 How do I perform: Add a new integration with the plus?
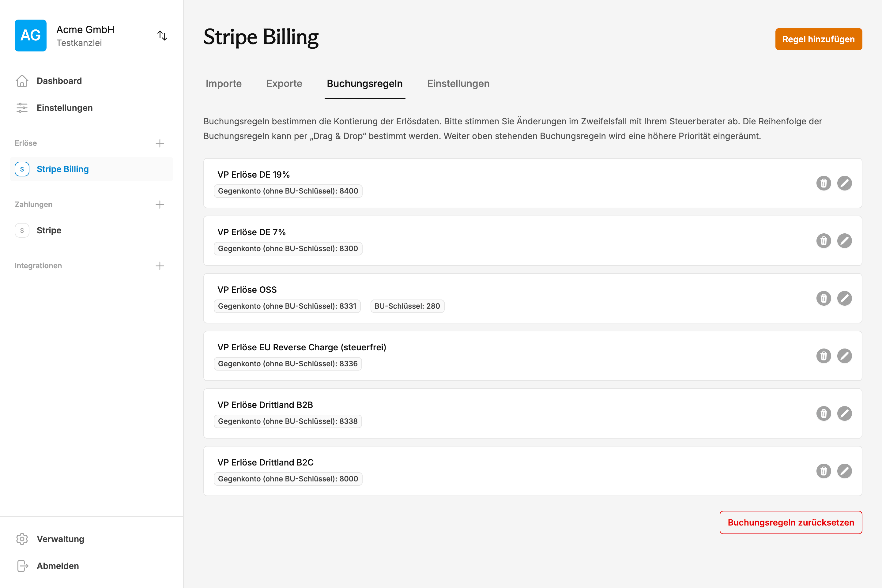point(160,266)
